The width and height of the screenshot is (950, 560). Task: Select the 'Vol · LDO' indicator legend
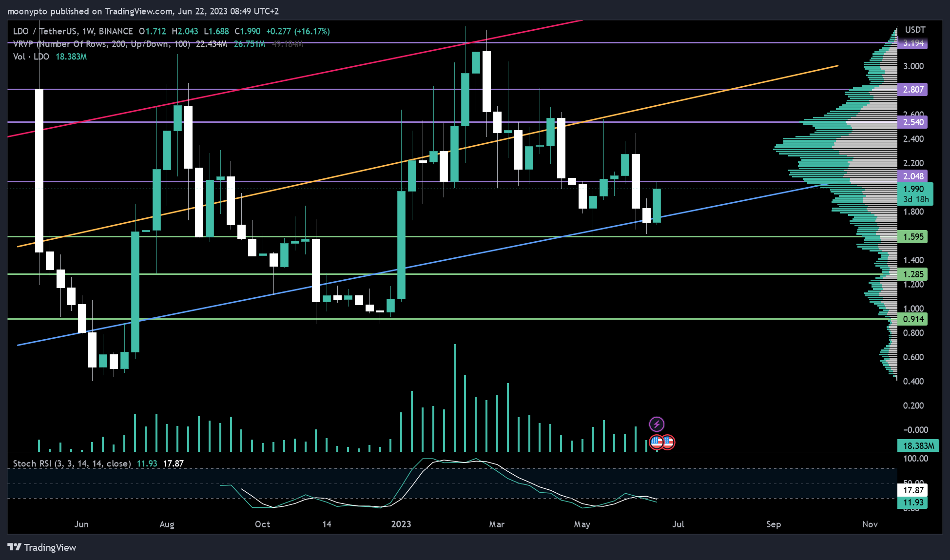click(x=31, y=57)
